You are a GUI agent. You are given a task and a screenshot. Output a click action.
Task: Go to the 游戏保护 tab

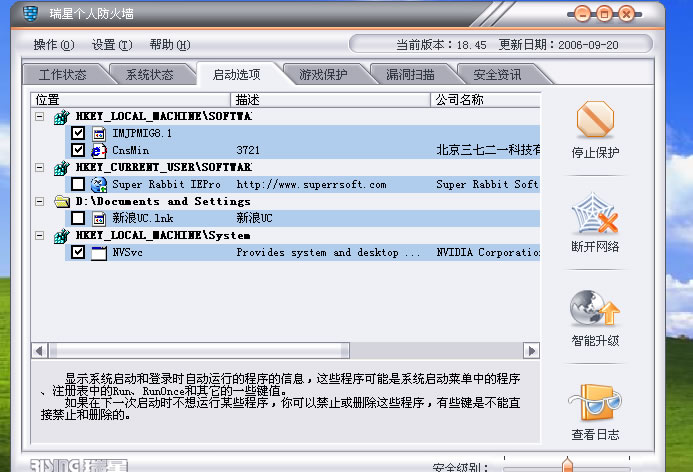click(323, 74)
